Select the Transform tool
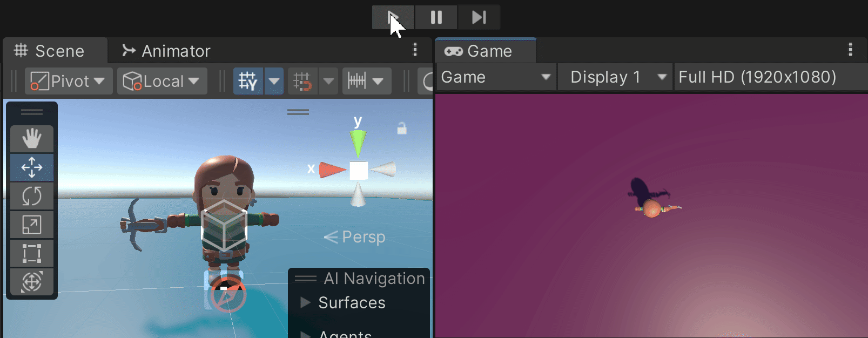The height and width of the screenshot is (338, 868). (32, 281)
